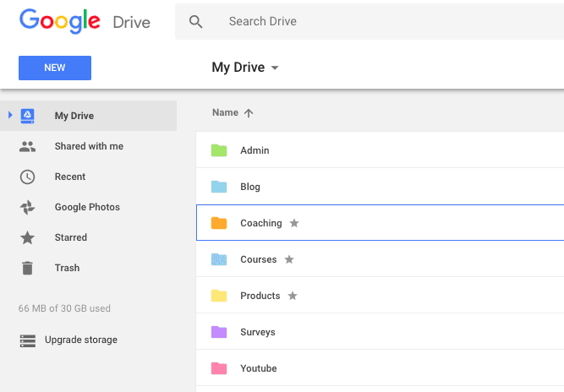Click the orange Coaching folder icon

point(219,224)
